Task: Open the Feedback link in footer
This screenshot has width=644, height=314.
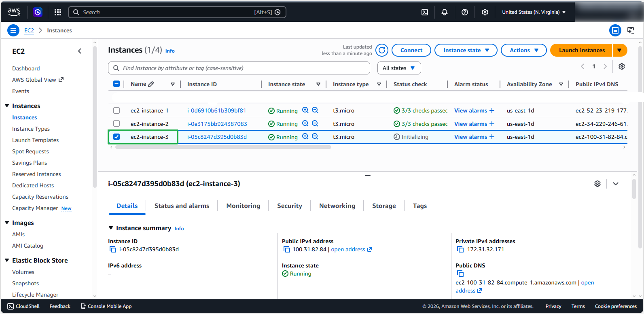Action: tap(60, 306)
